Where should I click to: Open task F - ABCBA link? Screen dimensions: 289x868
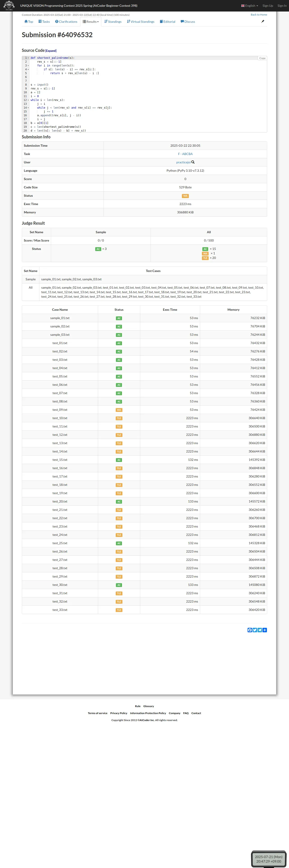185,154
